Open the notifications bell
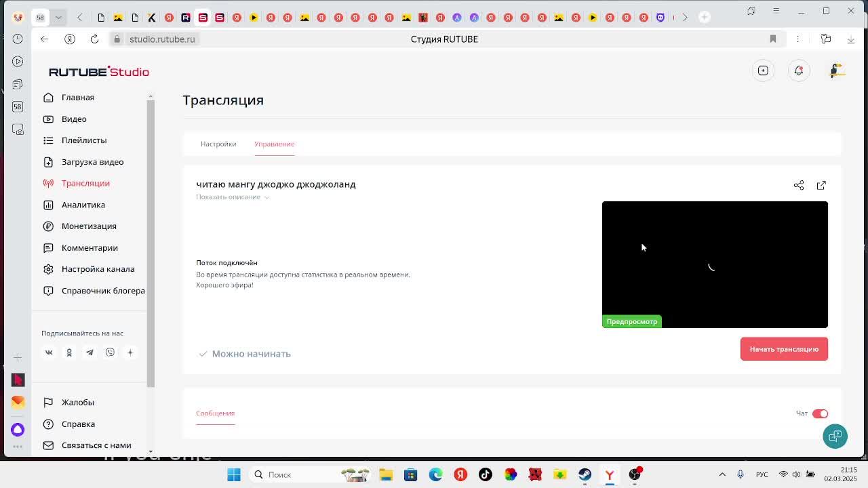 [x=799, y=70]
